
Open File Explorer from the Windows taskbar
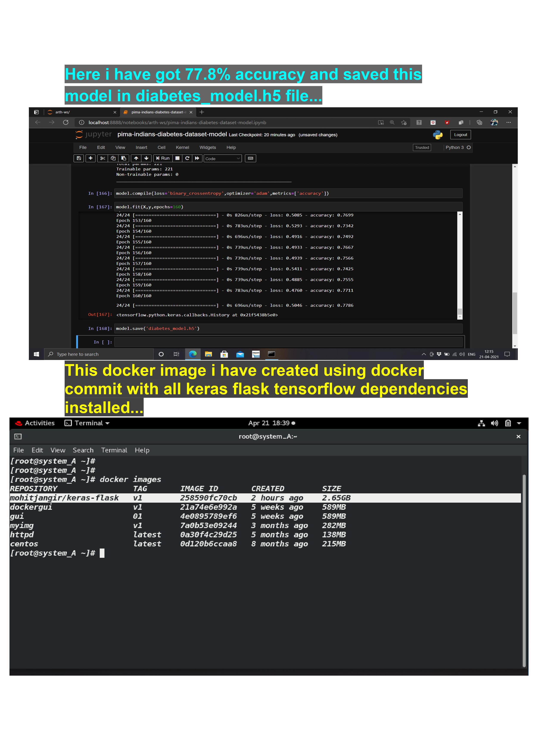208,354
